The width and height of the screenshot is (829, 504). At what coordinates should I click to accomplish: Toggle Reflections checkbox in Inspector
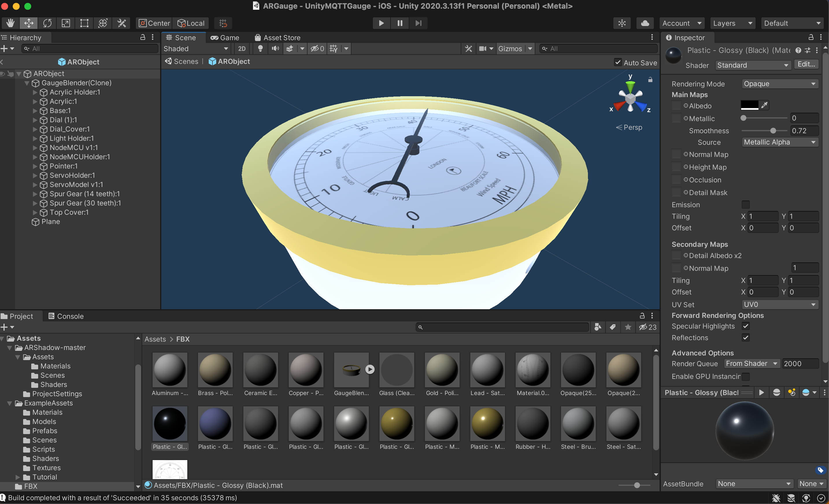pos(745,338)
